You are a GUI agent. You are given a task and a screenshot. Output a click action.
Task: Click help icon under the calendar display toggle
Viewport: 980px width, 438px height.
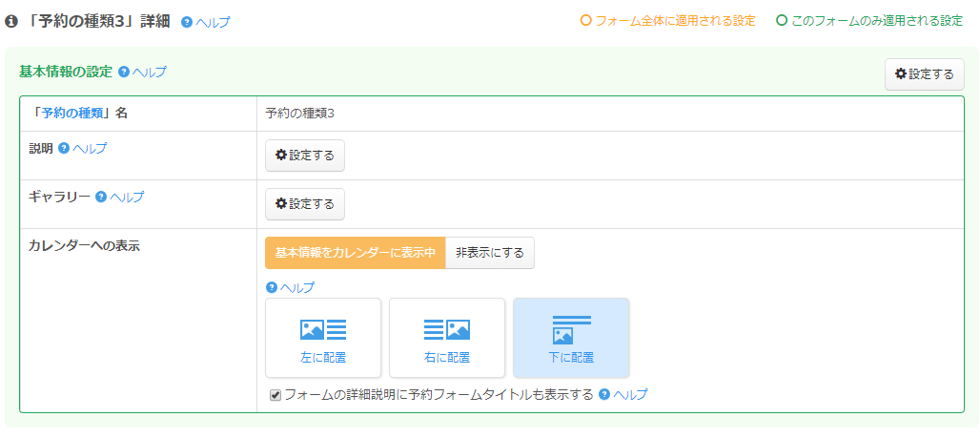pyautogui.click(x=272, y=287)
